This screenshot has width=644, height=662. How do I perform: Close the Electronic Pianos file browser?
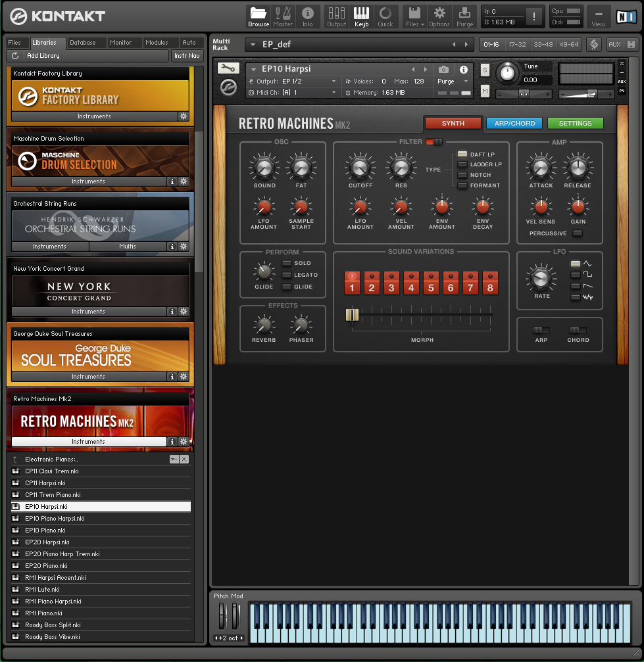pos(184,460)
